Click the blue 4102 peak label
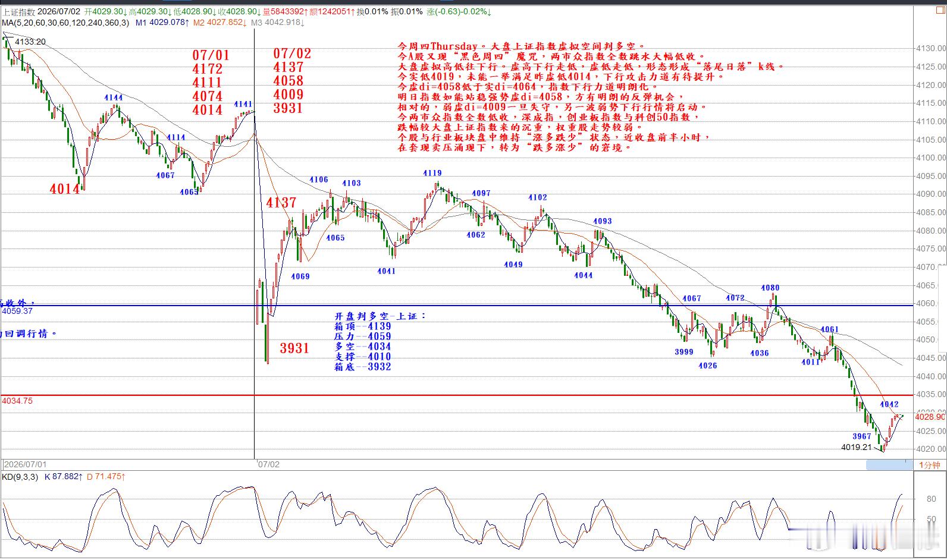 (538, 197)
